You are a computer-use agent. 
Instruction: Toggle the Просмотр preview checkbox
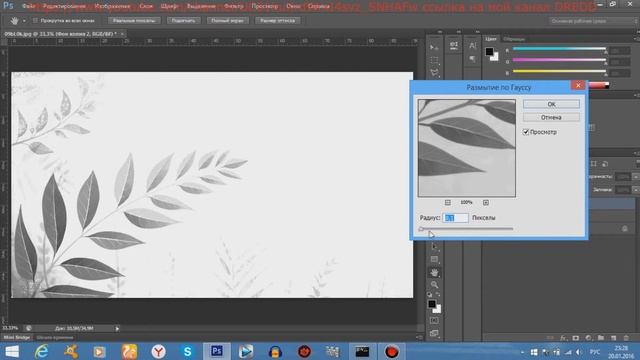point(526,132)
